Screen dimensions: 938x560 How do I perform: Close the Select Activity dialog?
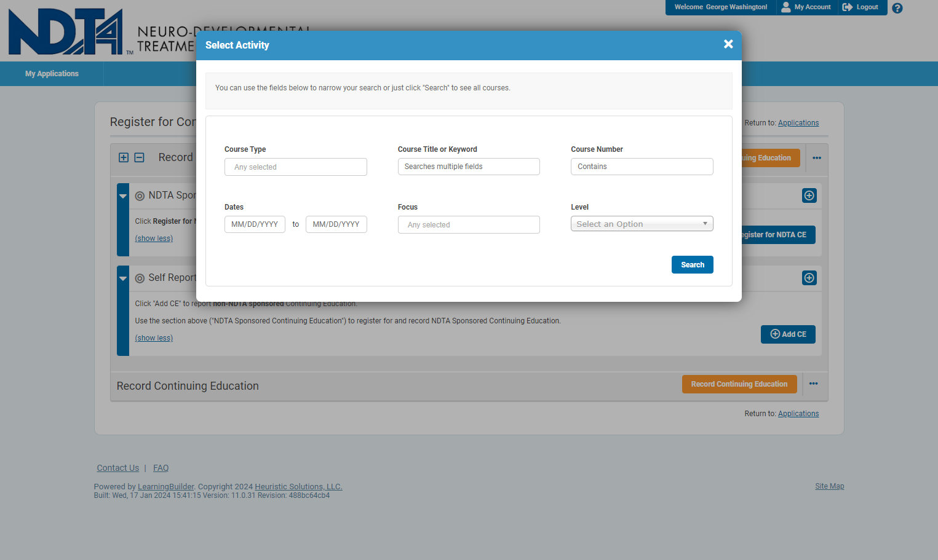pos(728,44)
